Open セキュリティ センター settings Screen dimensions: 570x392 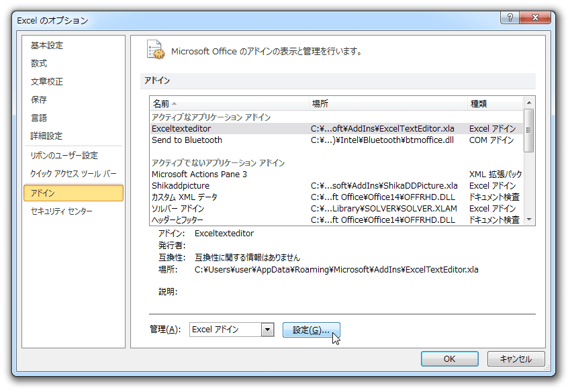click(62, 211)
